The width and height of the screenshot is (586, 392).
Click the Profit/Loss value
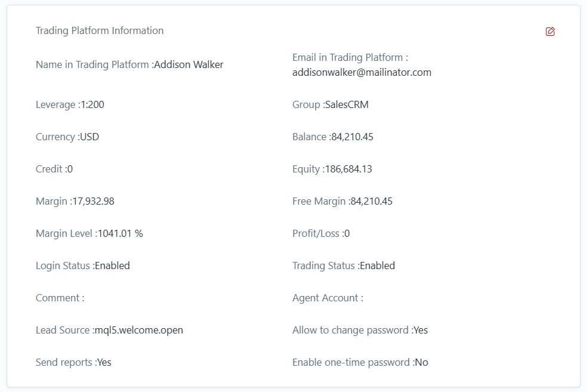[x=347, y=233]
